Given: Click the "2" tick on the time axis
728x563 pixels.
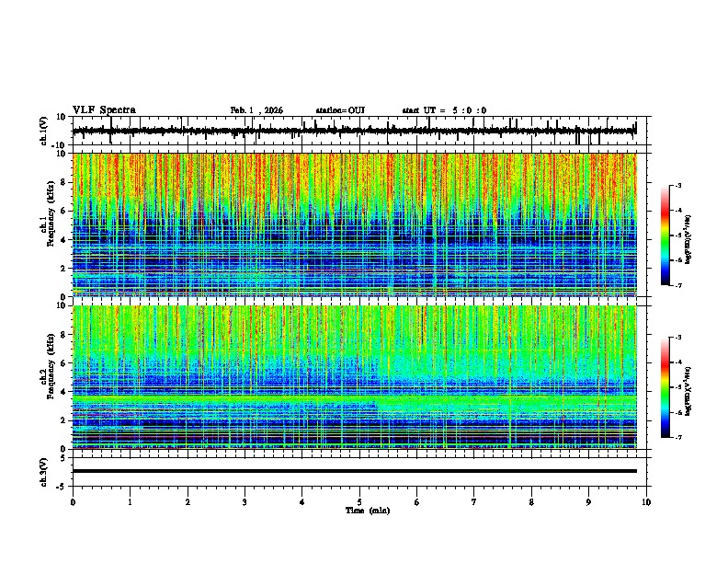Looking at the screenshot, I should pos(188,502).
